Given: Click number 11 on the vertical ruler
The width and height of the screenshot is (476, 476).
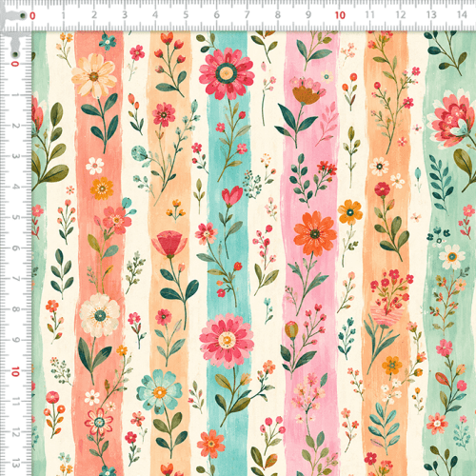Looking at the screenshot, I should (x=15, y=403).
